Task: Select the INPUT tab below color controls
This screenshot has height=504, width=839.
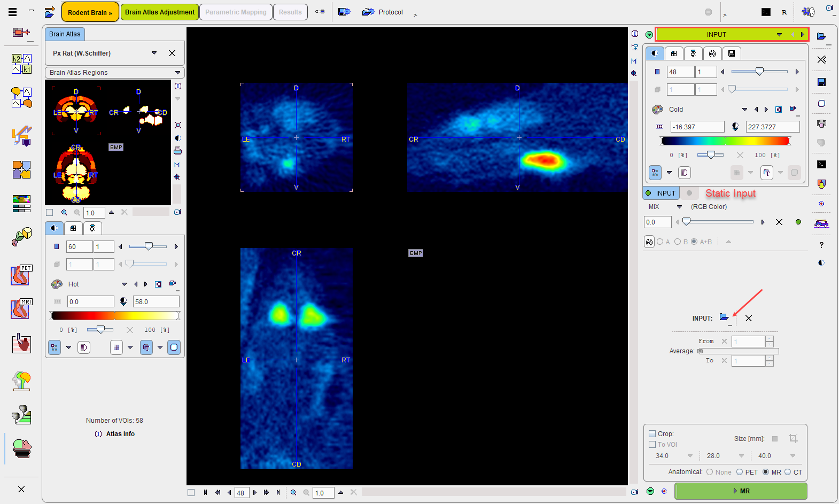Action: pyautogui.click(x=661, y=193)
